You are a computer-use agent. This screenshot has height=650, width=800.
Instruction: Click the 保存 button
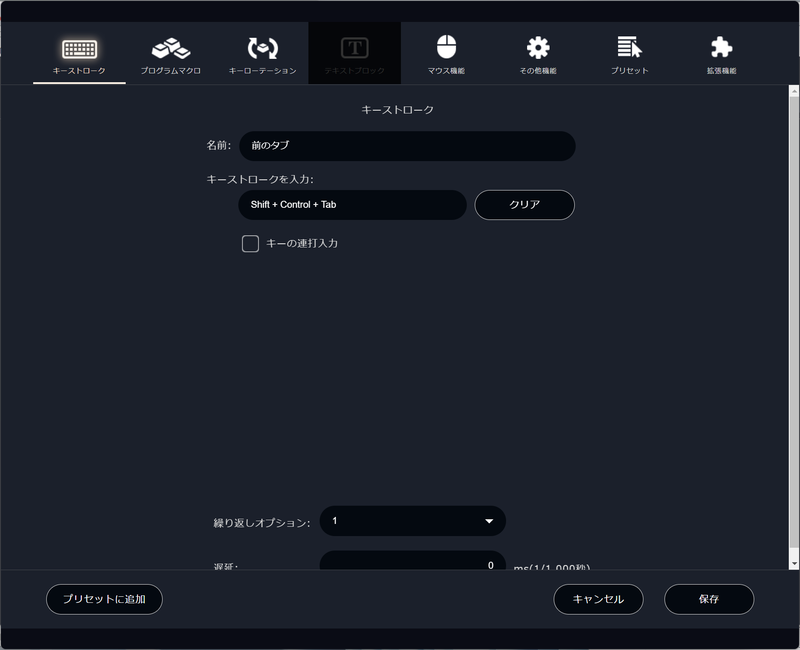(x=709, y=599)
